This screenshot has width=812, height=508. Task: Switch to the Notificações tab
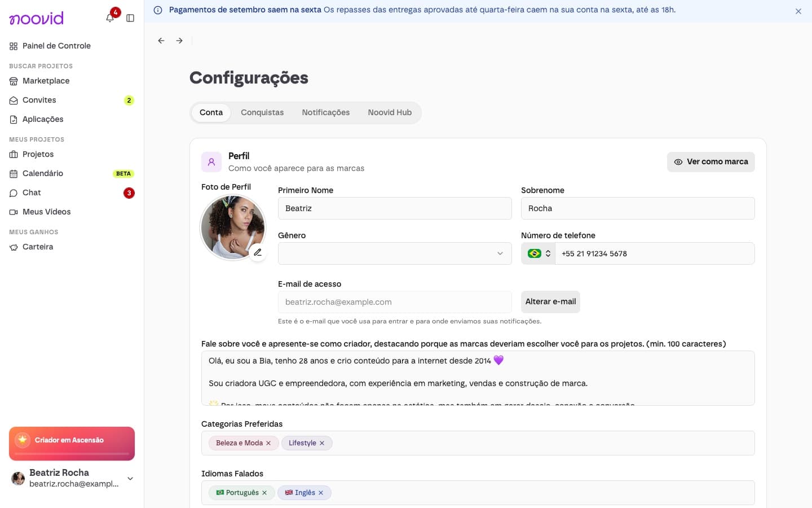pyautogui.click(x=326, y=112)
